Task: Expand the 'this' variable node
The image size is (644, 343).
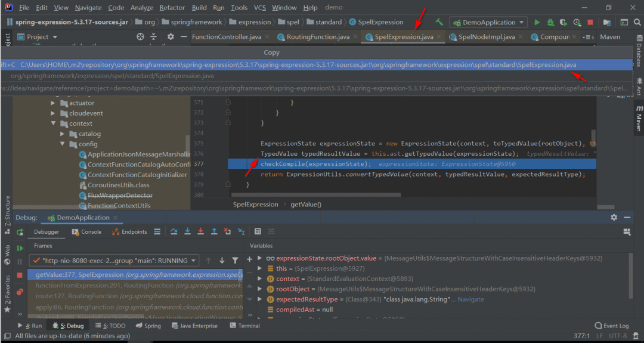Action: [x=259, y=268]
